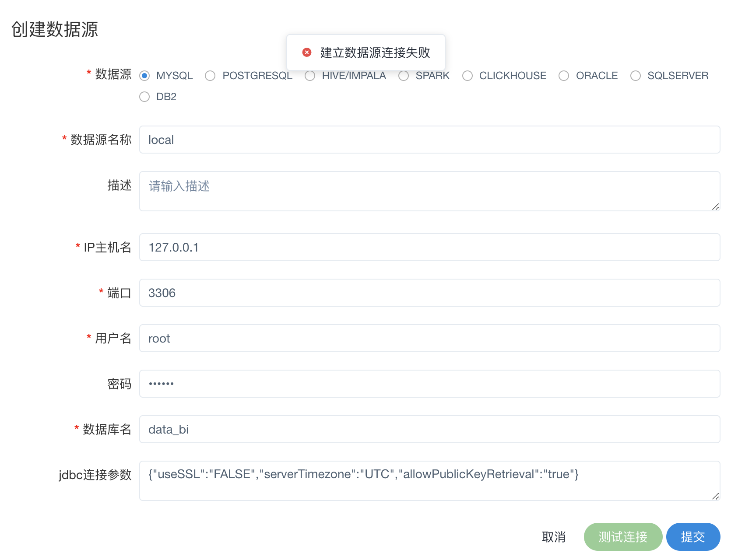Click the 创建数据源 dialog title
This screenshot has height=560, width=731.
tap(54, 29)
